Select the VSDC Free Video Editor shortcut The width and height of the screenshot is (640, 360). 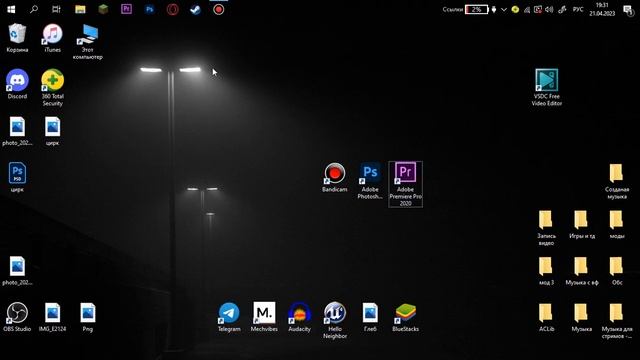pyautogui.click(x=547, y=88)
